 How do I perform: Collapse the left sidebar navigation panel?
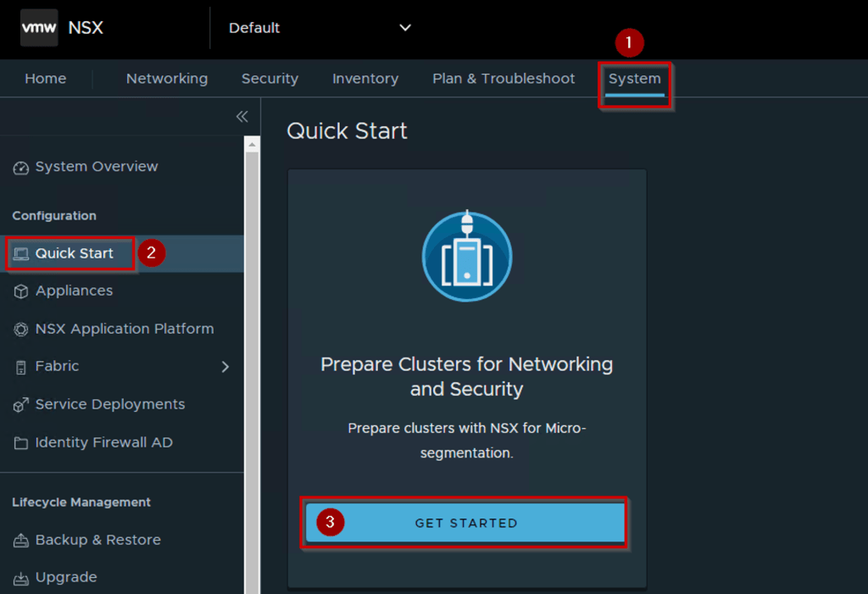[x=242, y=117]
